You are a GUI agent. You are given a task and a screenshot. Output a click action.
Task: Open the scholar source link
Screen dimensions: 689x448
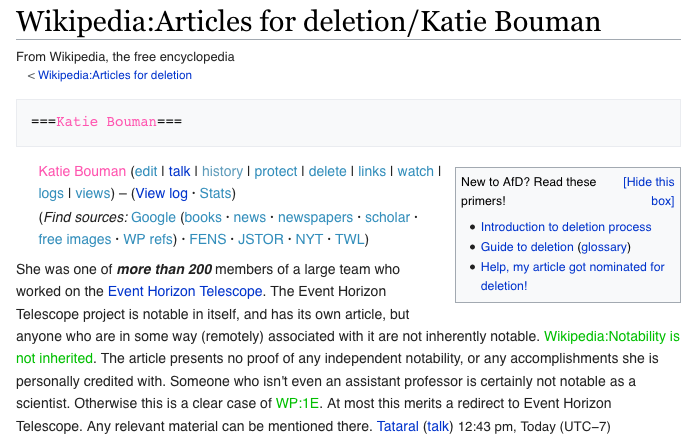388,217
